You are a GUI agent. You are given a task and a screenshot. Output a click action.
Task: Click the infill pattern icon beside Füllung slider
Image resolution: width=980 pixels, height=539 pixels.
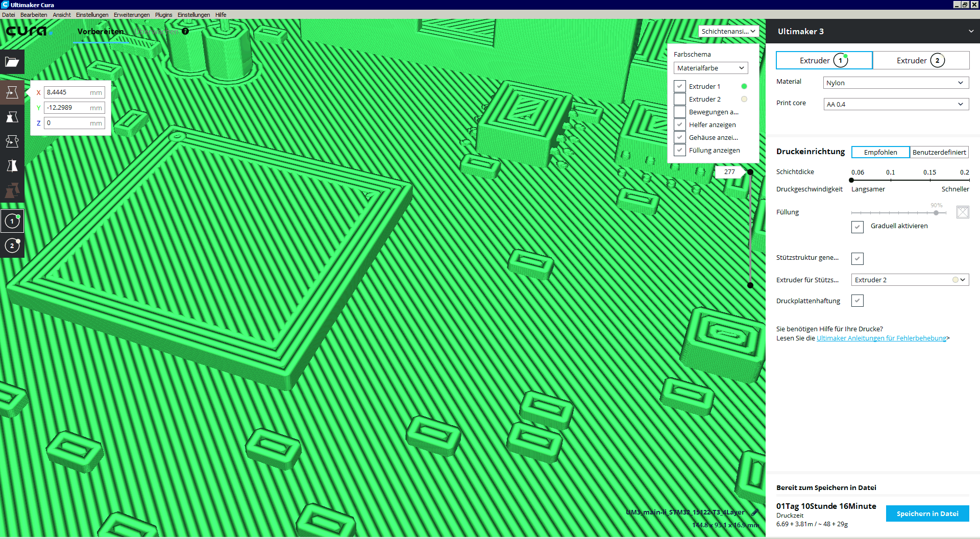pos(963,212)
